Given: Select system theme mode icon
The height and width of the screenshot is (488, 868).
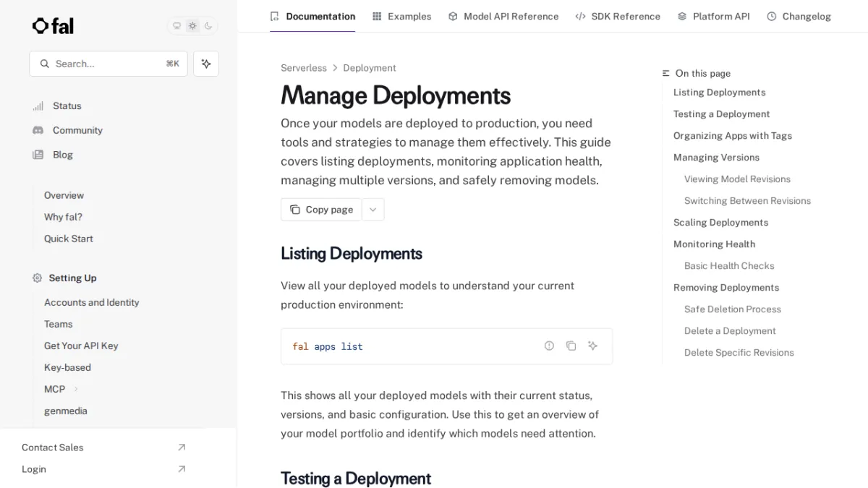Looking at the screenshot, I should pyautogui.click(x=176, y=26).
